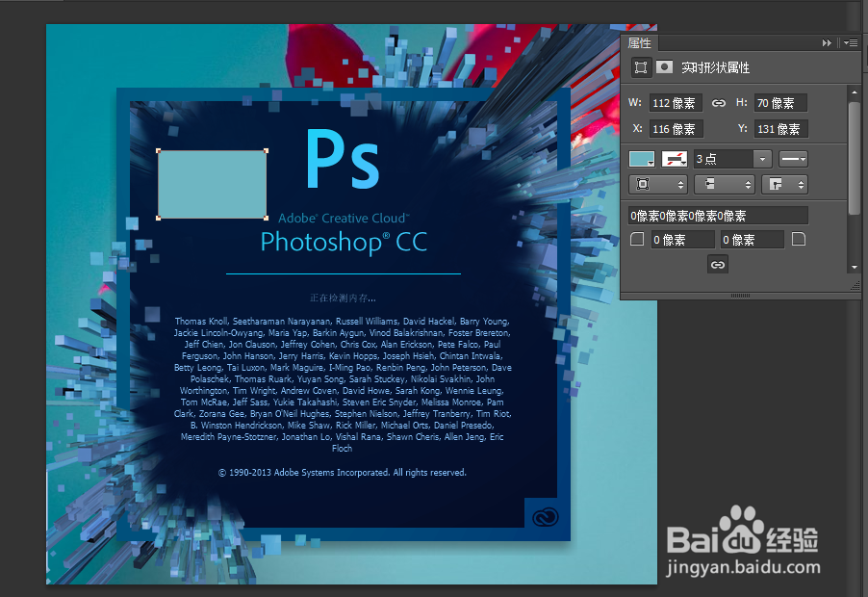
Task: Click the credits line starting with 'Thomas Knoll'
Action: click(343, 322)
